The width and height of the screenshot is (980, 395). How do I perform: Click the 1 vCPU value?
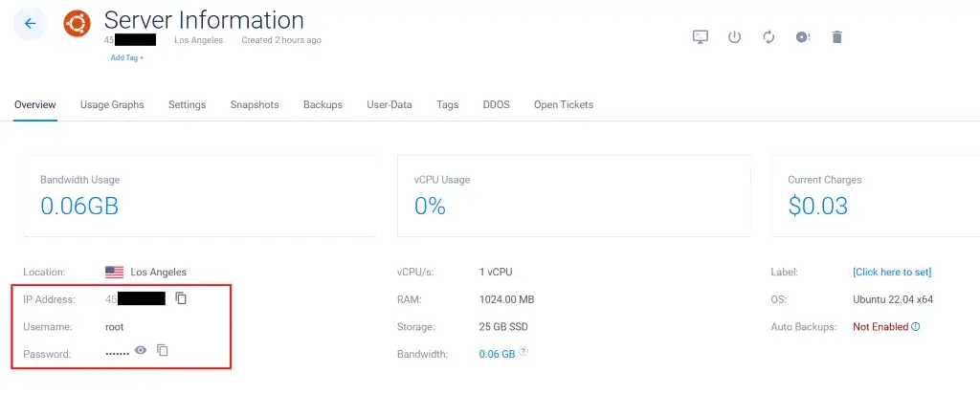496,272
